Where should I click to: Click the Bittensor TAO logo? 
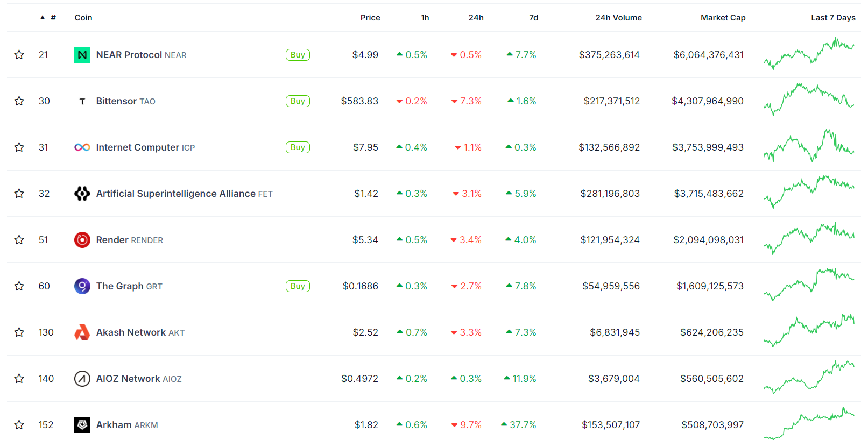tap(82, 101)
